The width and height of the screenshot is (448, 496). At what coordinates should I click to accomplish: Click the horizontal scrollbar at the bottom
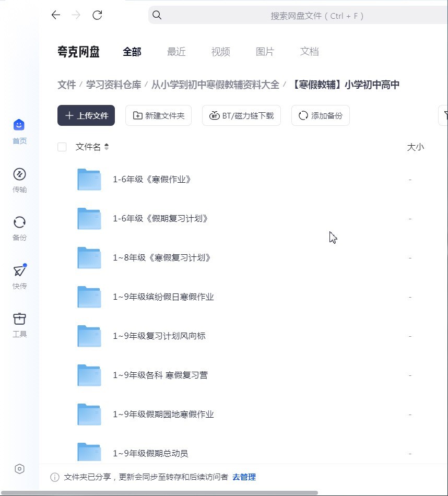click(159, 493)
